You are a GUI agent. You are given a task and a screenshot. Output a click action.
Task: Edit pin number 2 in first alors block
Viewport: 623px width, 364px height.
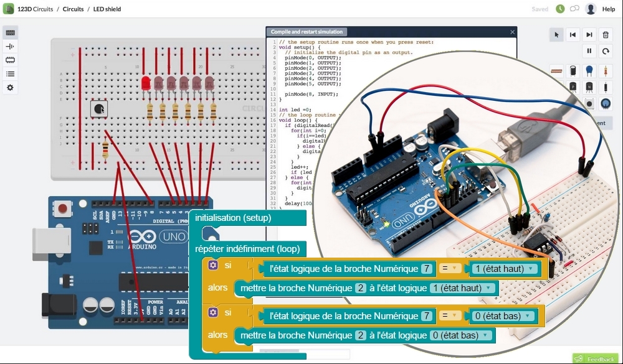coord(360,288)
